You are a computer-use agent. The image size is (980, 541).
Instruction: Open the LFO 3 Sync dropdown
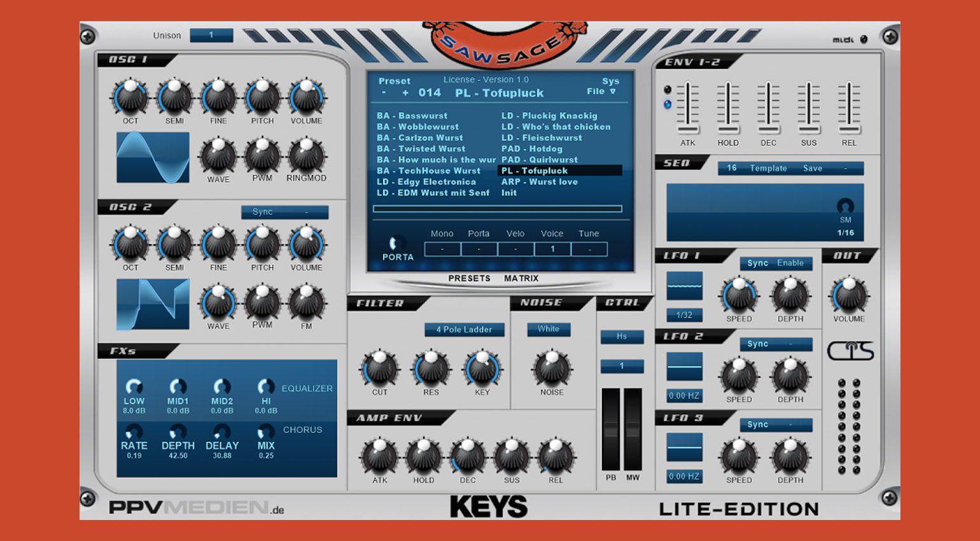[x=776, y=425]
